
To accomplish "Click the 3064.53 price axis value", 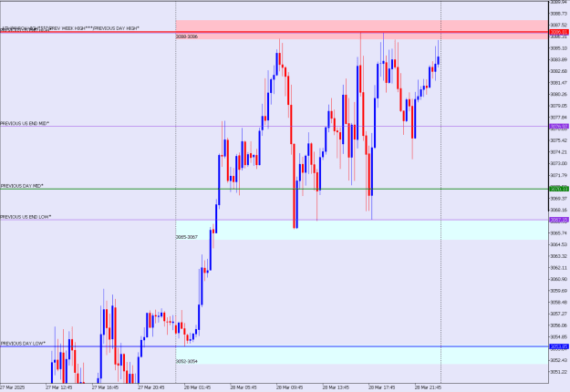I will point(559,244).
